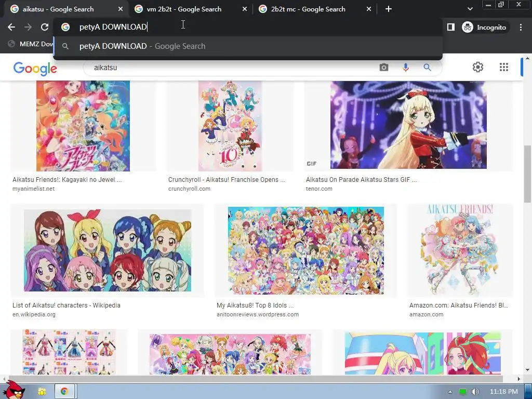The width and height of the screenshot is (532, 399).
Task: Click the horizontal scrollbar thumb
Action: [255, 379]
